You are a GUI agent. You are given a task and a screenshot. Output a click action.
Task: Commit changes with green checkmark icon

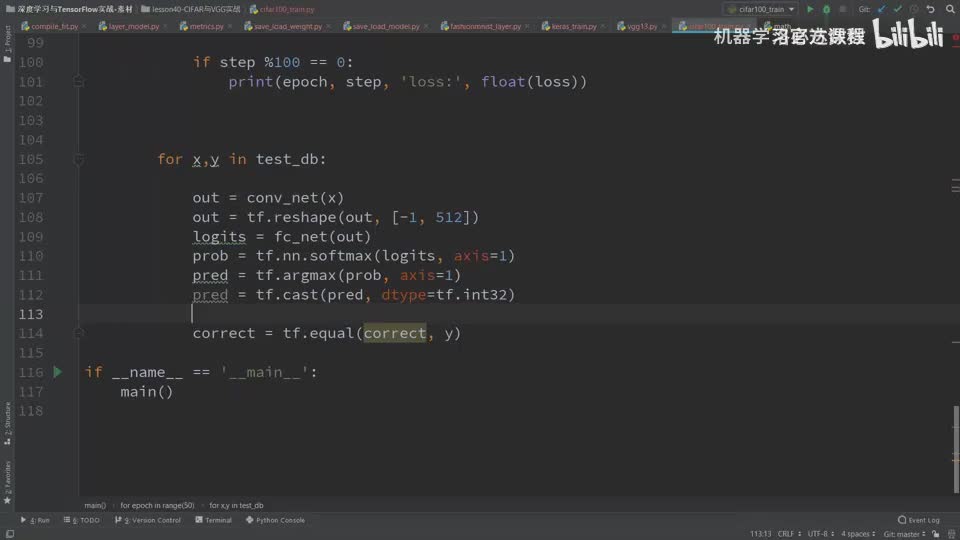898,9
